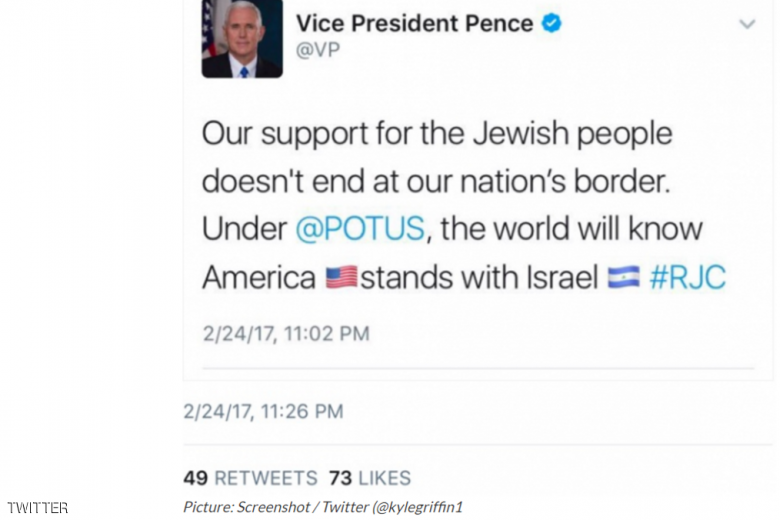Click the American flag emoji in the tweet
The height and width of the screenshot is (520, 780).
click(x=341, y=277)
